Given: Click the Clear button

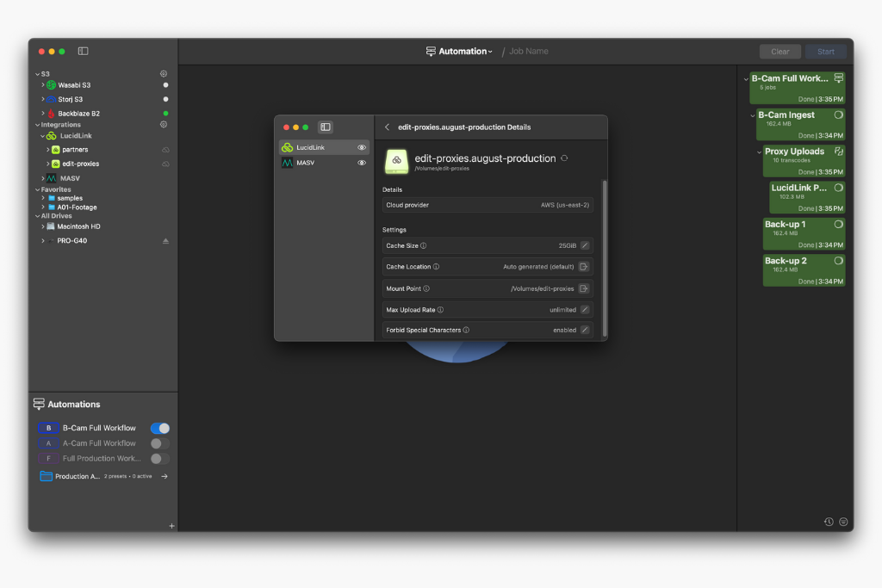Looking at the screenshot, I should point(780,52).
